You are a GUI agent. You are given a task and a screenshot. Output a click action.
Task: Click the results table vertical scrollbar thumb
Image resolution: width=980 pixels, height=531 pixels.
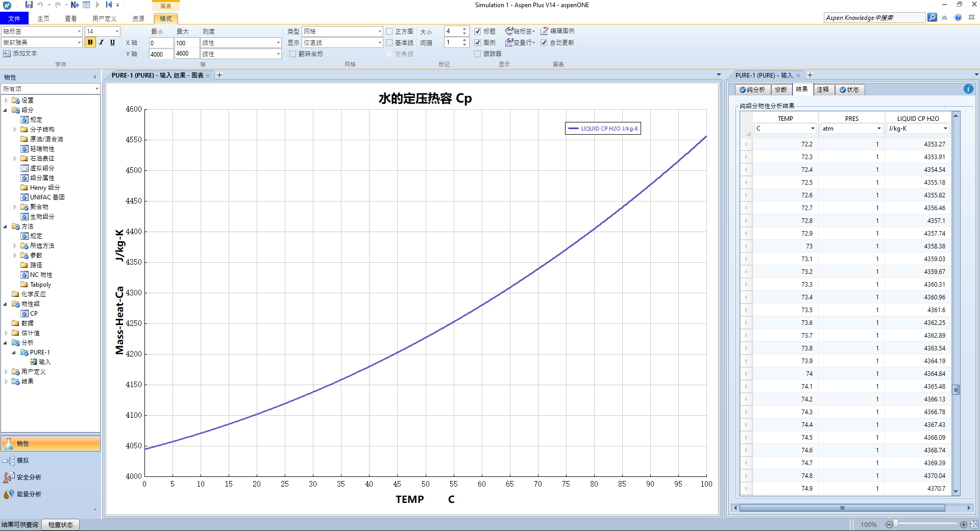point(955,390)
